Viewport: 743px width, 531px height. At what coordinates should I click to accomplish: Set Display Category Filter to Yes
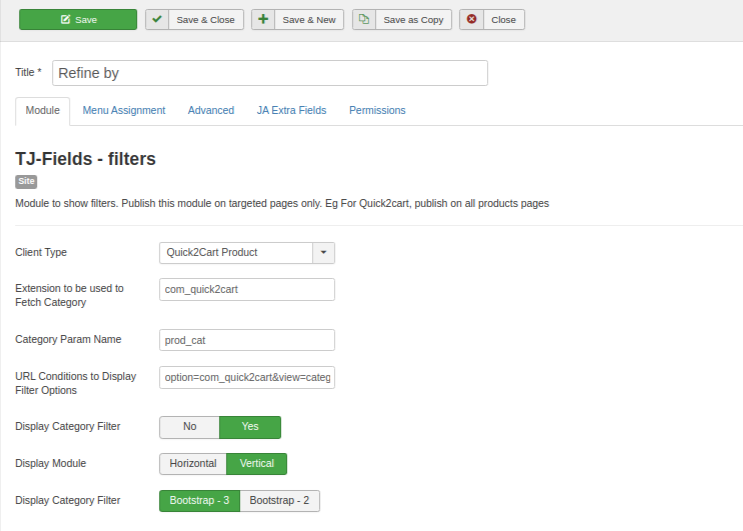coord(250,427)
